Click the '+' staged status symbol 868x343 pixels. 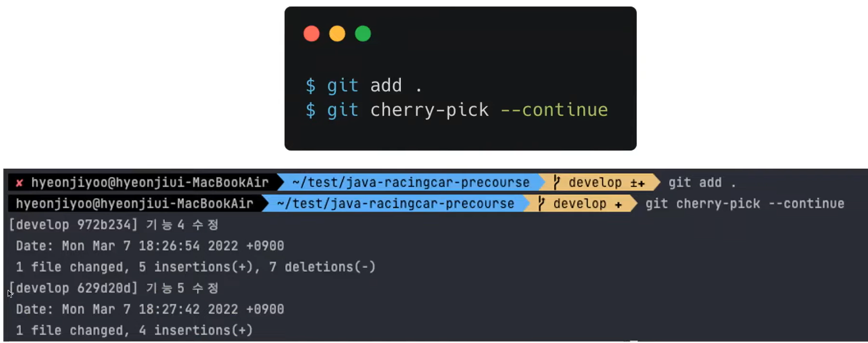618,205
